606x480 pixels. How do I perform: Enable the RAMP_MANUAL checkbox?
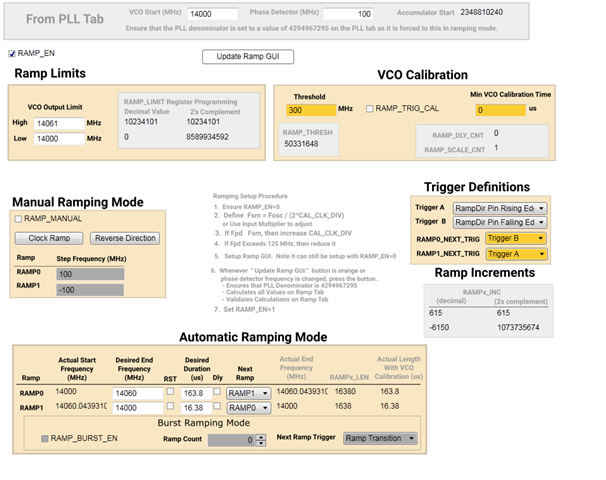coord(18,219)
